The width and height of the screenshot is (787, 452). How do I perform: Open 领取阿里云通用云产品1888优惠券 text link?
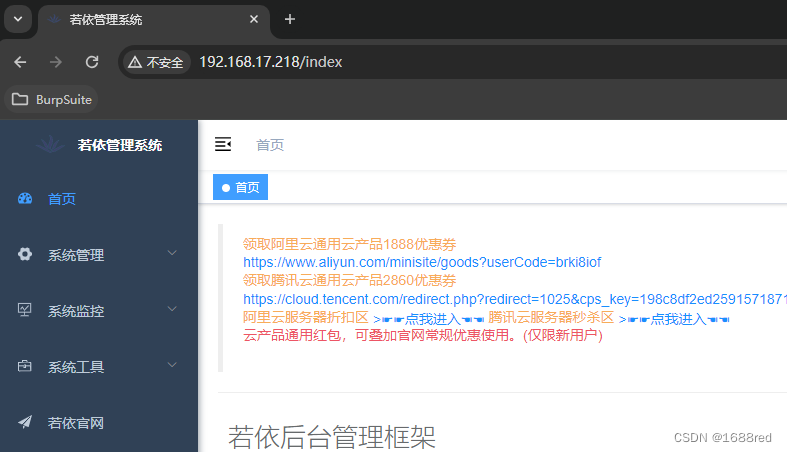[349, 244]
